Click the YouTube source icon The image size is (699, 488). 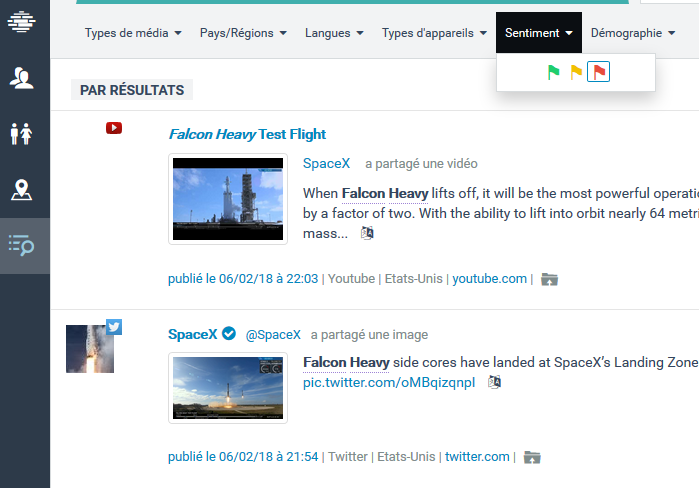tap(114, 128)
